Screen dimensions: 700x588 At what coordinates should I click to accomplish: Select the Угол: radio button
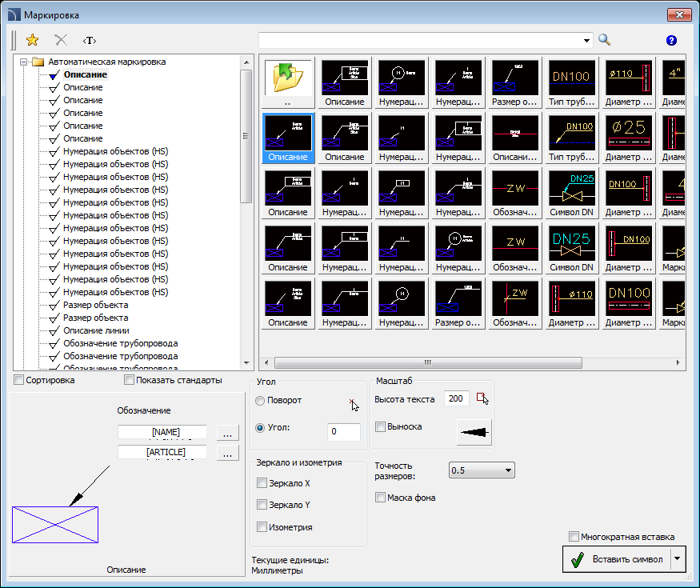[260, 428]
